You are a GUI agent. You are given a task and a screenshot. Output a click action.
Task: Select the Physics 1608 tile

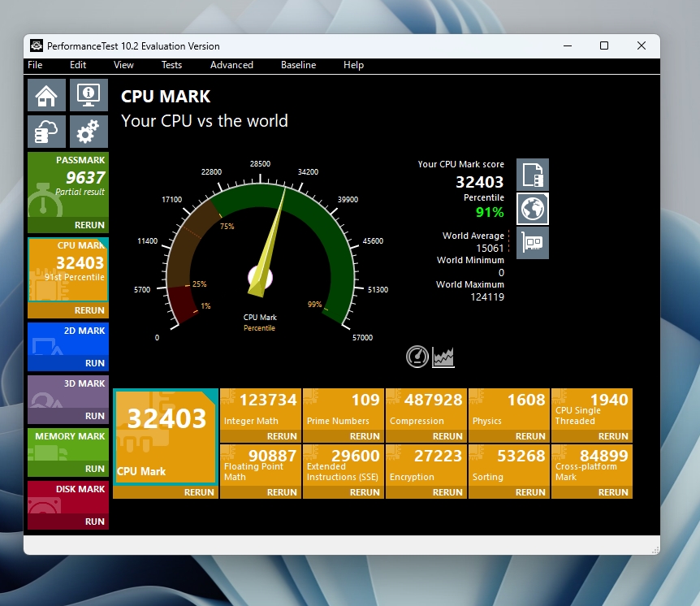click(x=509, y=409)
